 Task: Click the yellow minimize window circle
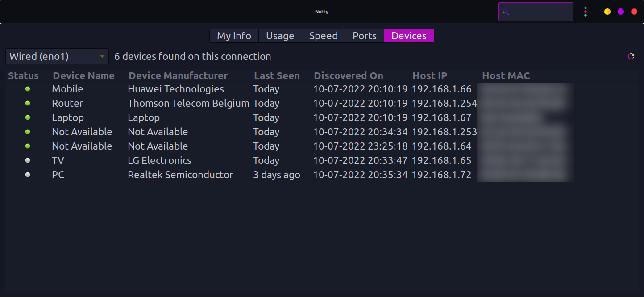coord(607,12)
